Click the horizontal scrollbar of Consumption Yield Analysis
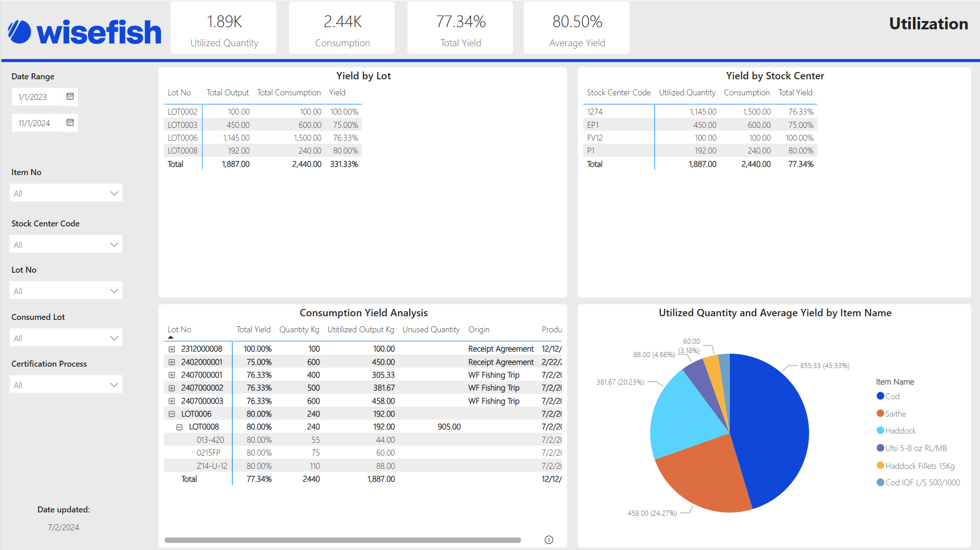980x550 pixels. [342, 540]
